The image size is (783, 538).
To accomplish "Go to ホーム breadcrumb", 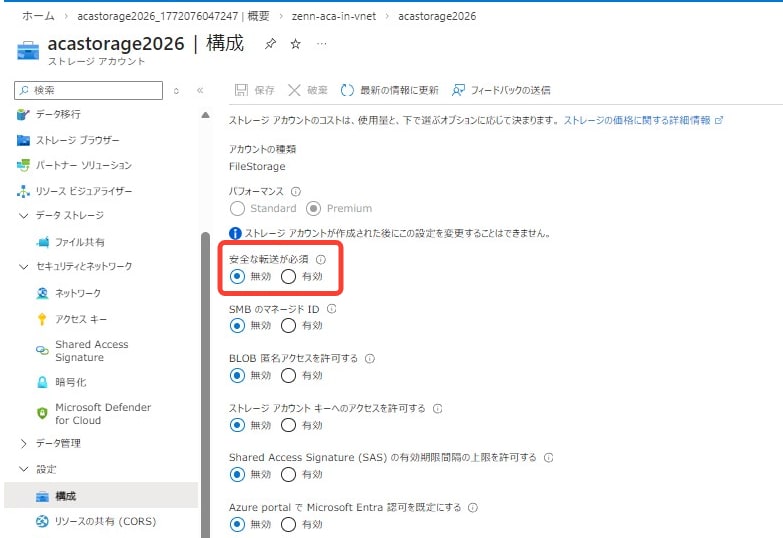I will pos(38,16).
